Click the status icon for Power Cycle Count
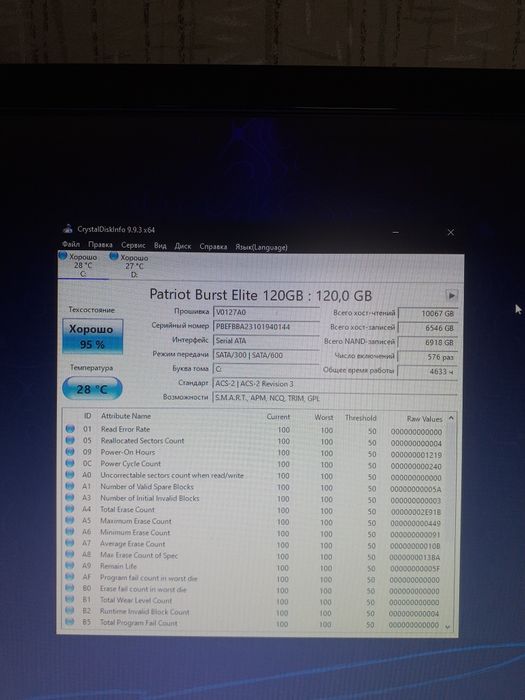525x700 pixels. tap(70, 463)
